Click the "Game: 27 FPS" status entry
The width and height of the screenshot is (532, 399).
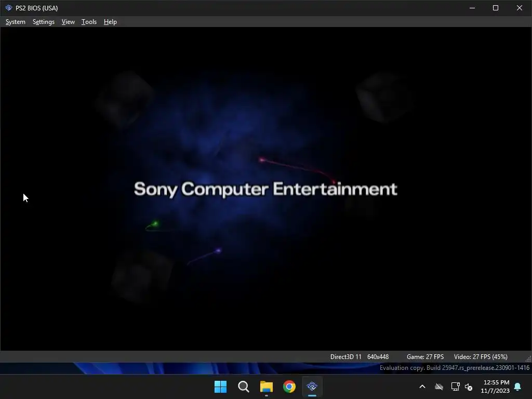425,356
